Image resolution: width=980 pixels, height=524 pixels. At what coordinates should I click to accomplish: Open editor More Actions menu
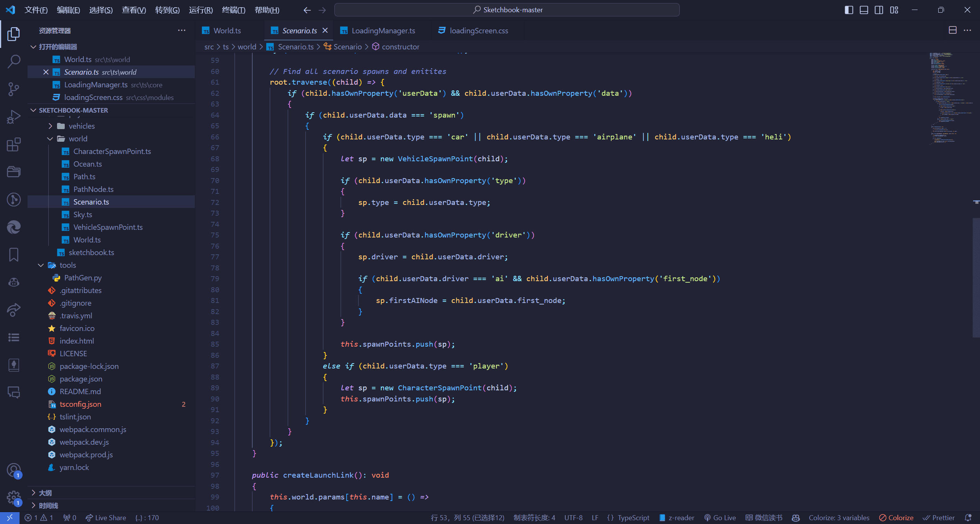[x=967, y=30]
